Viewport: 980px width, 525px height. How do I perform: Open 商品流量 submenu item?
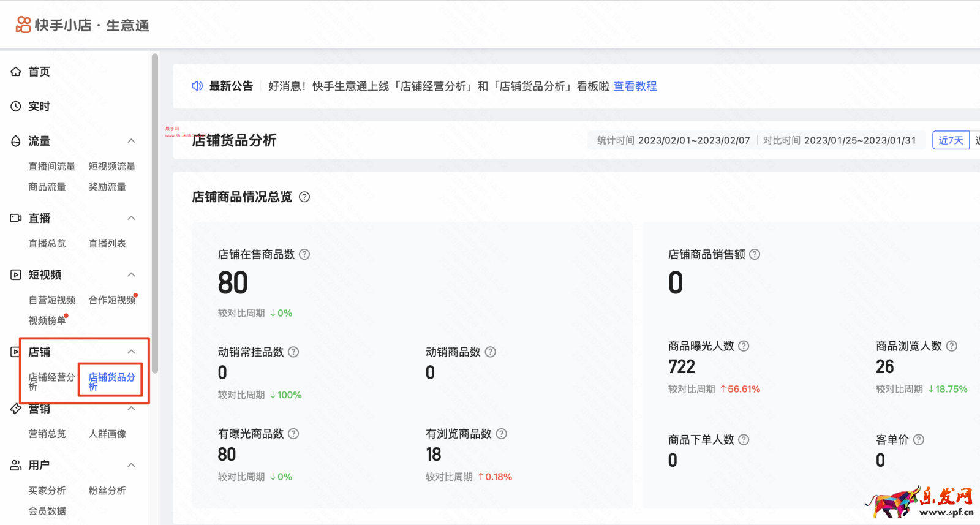[47, 187]
